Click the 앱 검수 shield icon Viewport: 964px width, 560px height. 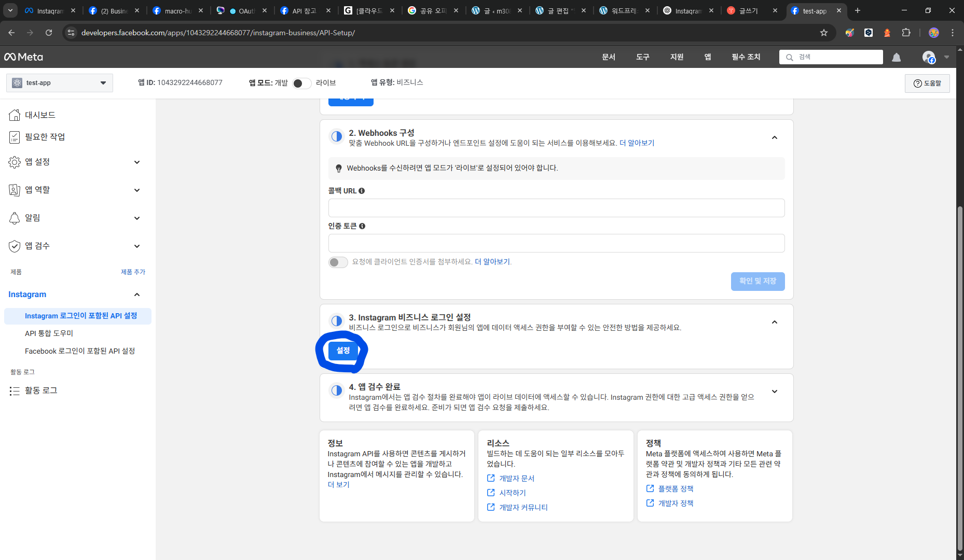click(x=15, y=246)
